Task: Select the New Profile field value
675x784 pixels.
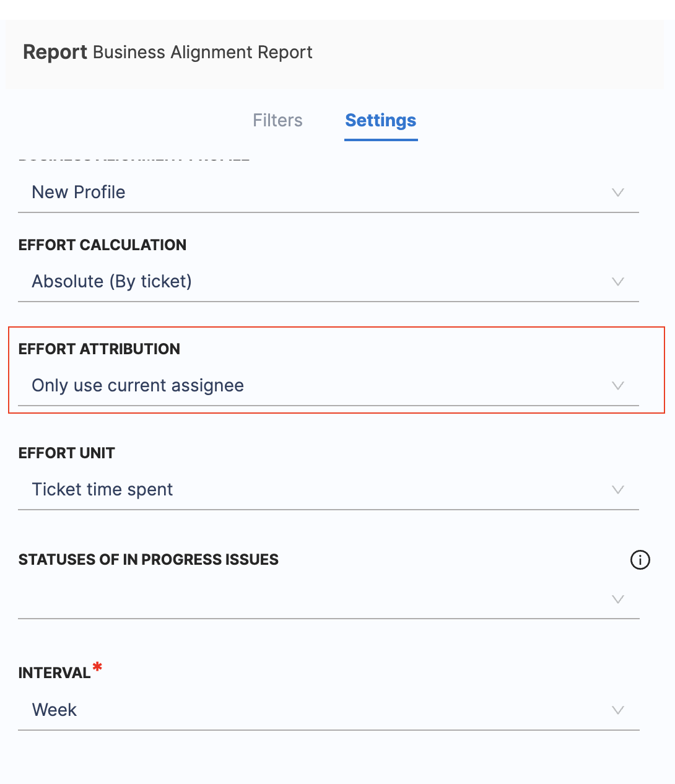Action: (x=78, y=193)
